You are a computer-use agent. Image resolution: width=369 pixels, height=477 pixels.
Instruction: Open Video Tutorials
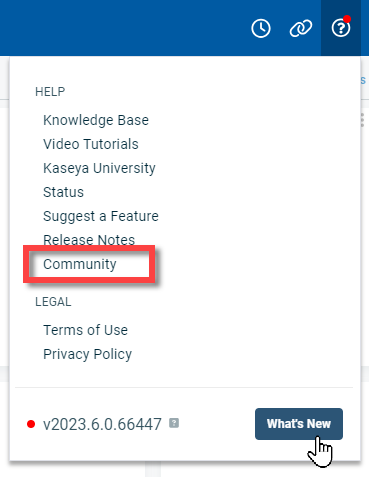(91, 144)
